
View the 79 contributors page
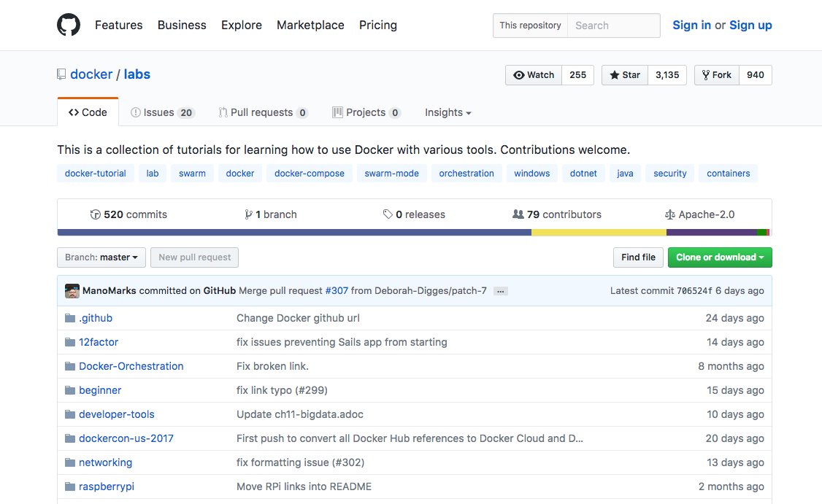[557, 214]
